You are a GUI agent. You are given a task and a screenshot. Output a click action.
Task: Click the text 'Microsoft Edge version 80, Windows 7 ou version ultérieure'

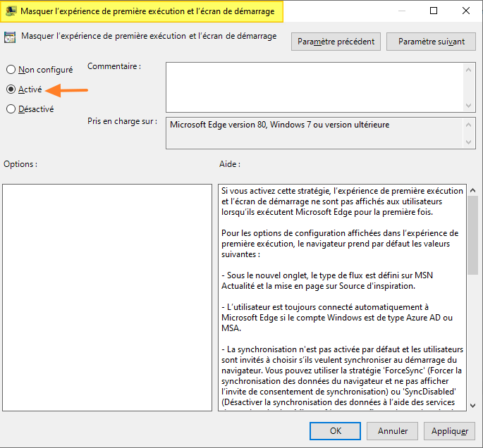279,125
